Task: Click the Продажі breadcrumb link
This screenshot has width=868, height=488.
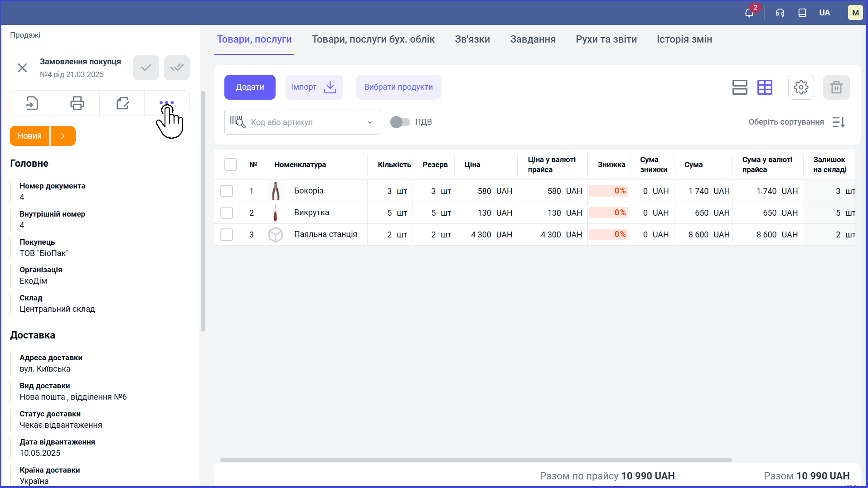Action: coord(25,35)
